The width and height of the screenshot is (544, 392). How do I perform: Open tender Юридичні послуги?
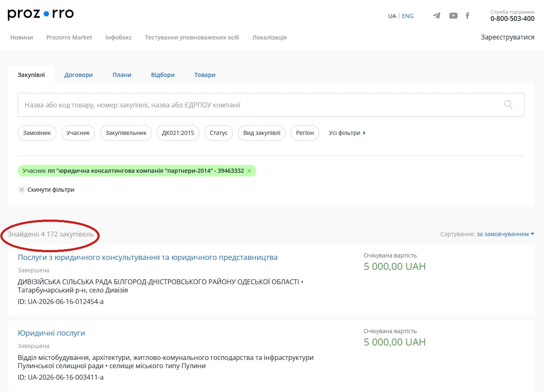point(51,333)
